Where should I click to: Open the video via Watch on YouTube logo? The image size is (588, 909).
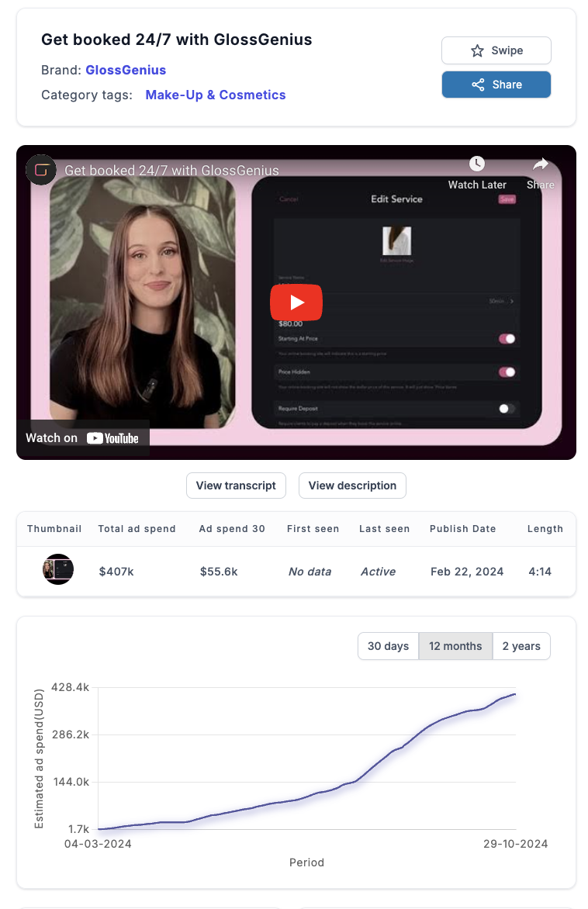[113, 438]
